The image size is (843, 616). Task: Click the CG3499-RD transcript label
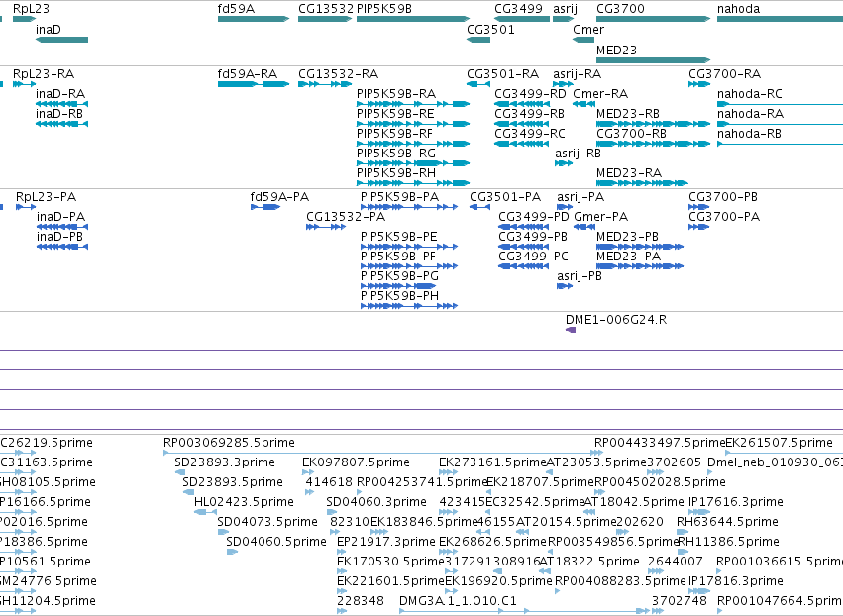[x=530, y=94]
